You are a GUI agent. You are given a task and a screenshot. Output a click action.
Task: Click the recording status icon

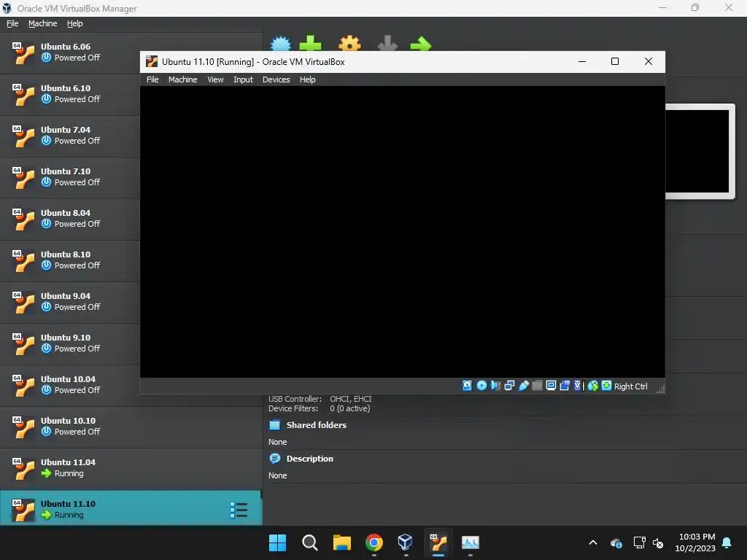pos(565,386)
